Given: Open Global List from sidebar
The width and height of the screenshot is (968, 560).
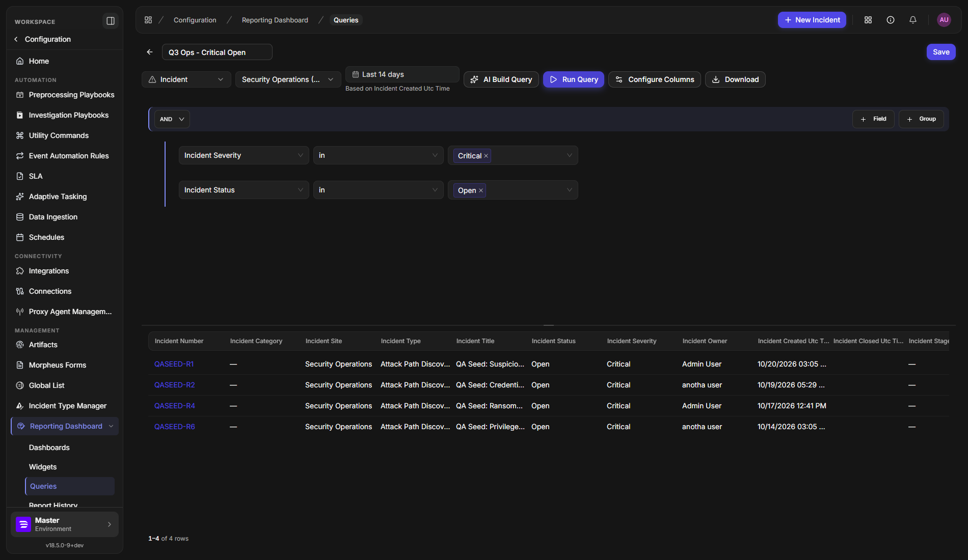Looking at the screenshot, I should [x=65, y=385].
